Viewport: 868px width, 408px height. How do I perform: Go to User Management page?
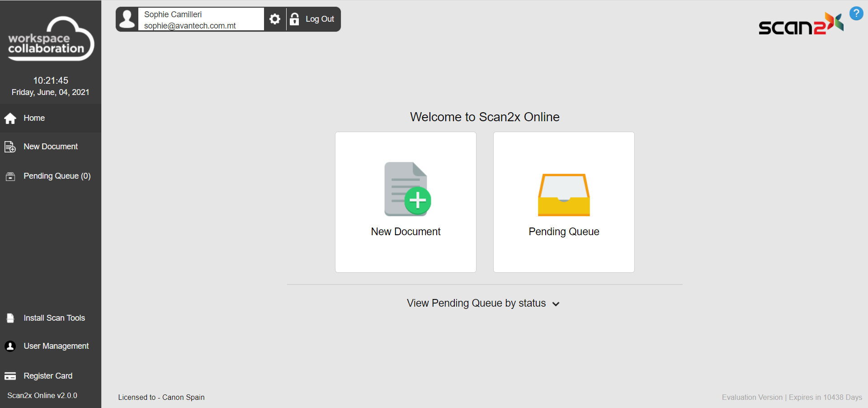click(56, 346)
